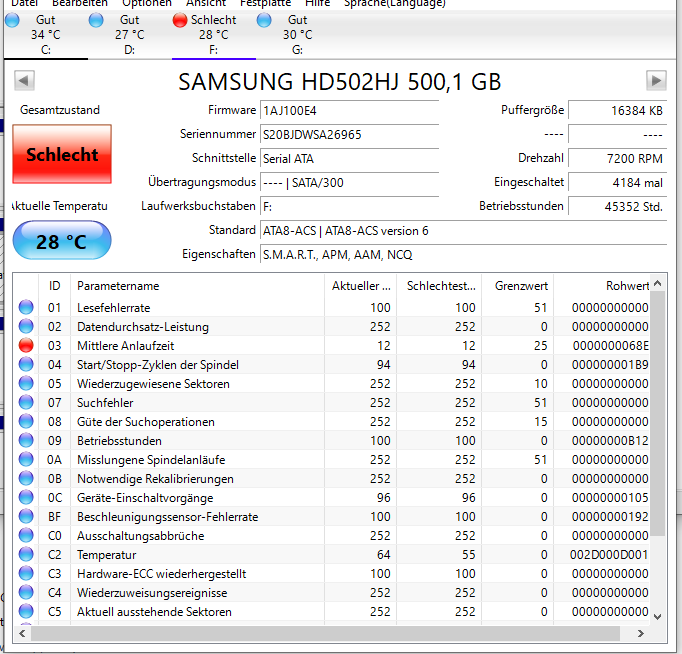Click orb of Hardware-ECC wiederhergestellt row

coord(26,573)
